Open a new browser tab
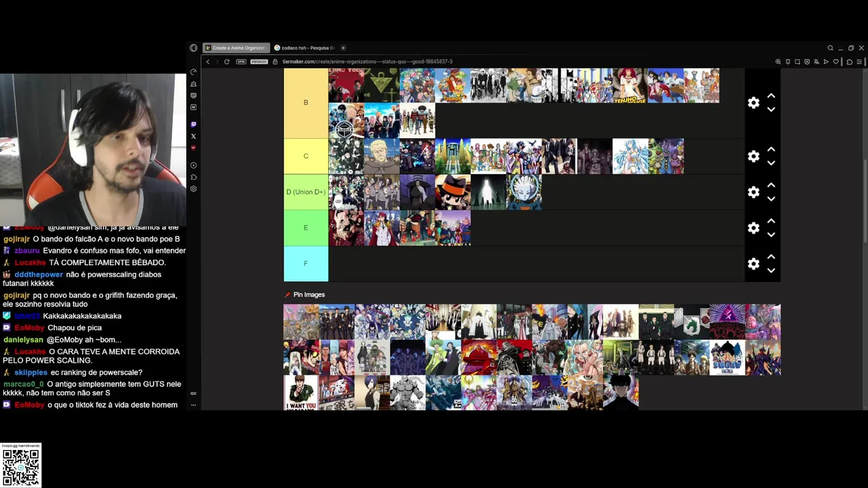This screenshot has height=488, width=868. [343, 48]
